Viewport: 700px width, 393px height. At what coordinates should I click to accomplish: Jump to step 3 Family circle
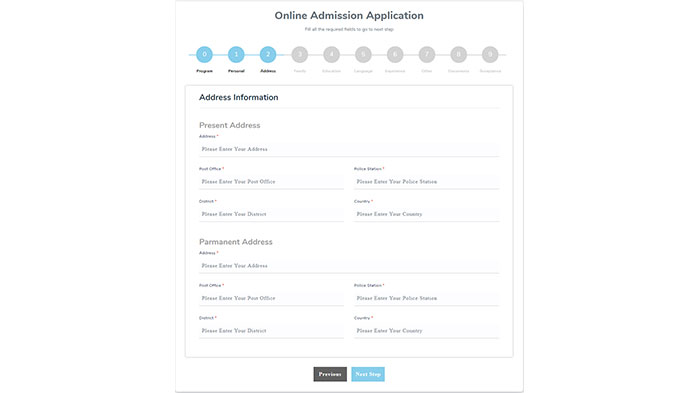click(x=300, y=54)
